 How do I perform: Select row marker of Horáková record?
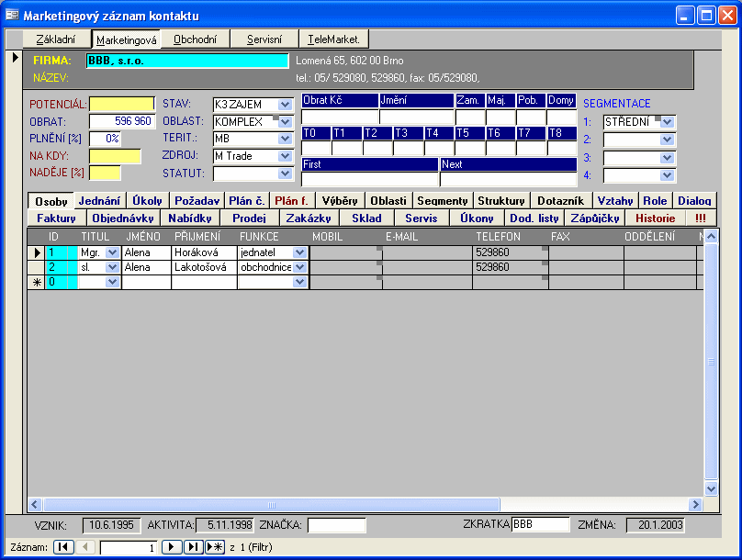point(37,252)
